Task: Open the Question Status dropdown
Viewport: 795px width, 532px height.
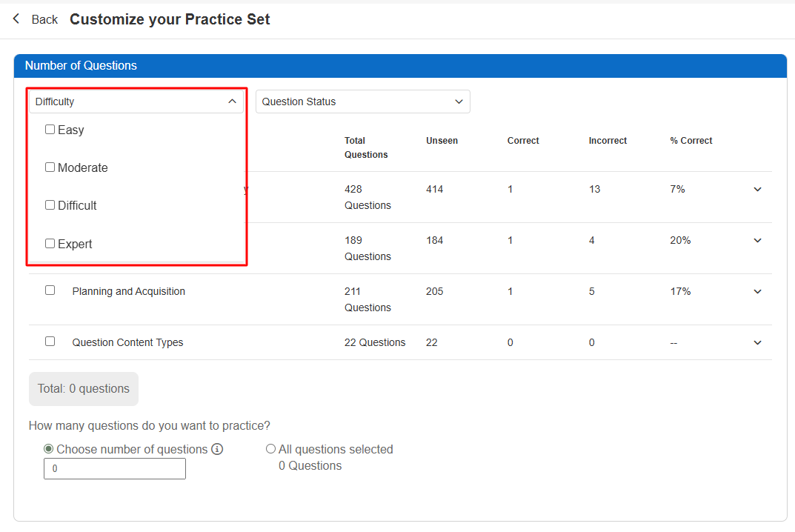Action: (x=362, y=102)
